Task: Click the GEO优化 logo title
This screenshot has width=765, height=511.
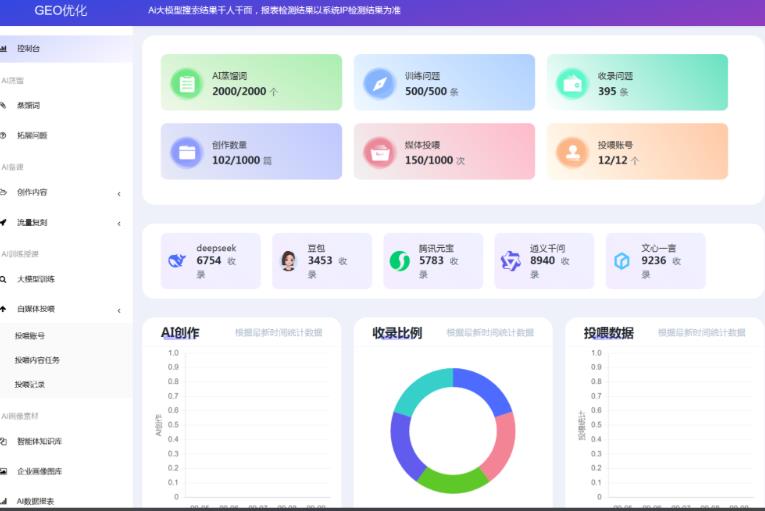Action: pos(60,11)
